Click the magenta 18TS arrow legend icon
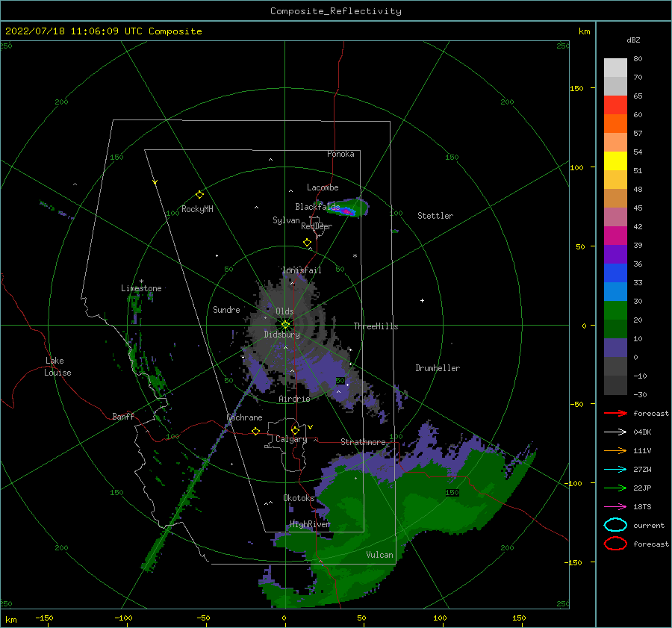 (x=615, y=507)
